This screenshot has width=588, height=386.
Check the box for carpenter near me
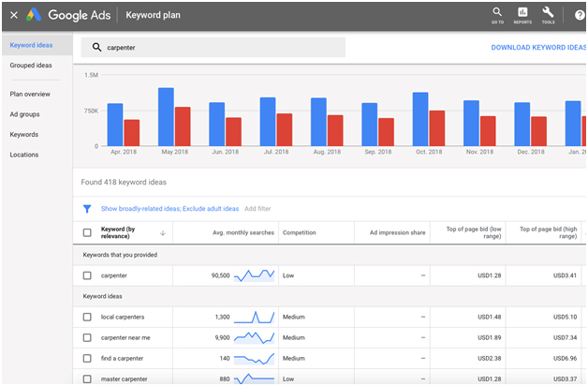pos(87,337)
